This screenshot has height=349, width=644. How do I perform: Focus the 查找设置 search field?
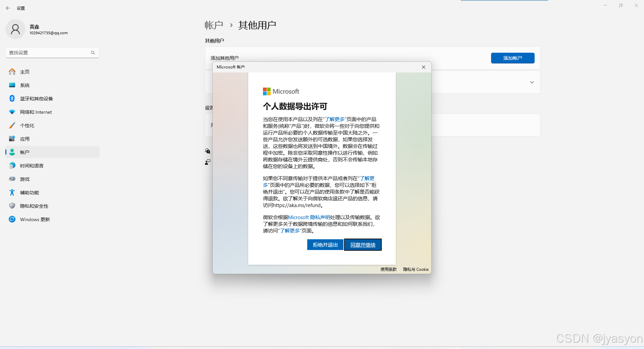(x=52, y=53)
